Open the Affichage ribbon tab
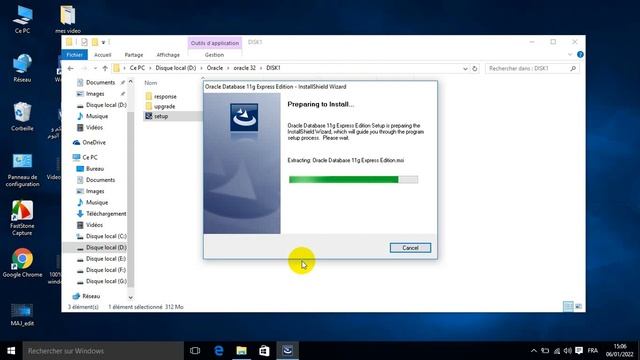This screenshot has height=360, width=640. coord(168,55)
